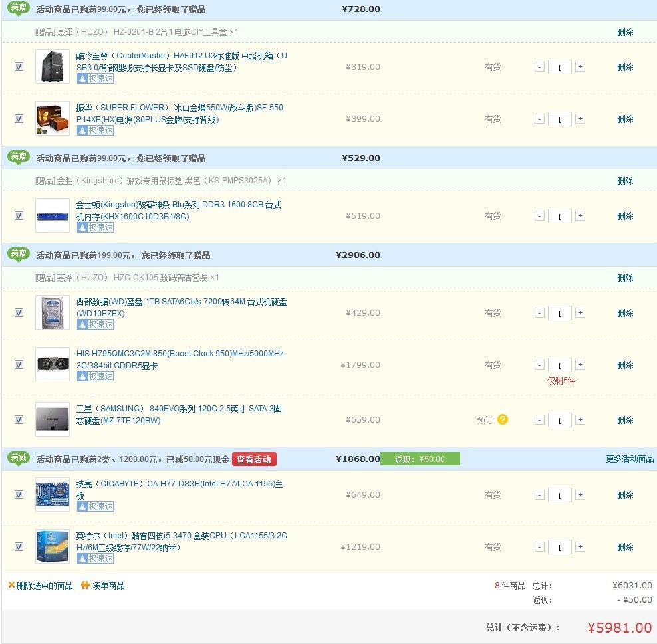Uncheck the Gigabyte GA-H77-DS3H motherboard
This screenshot has width=657, height=644.
[19, 495]
